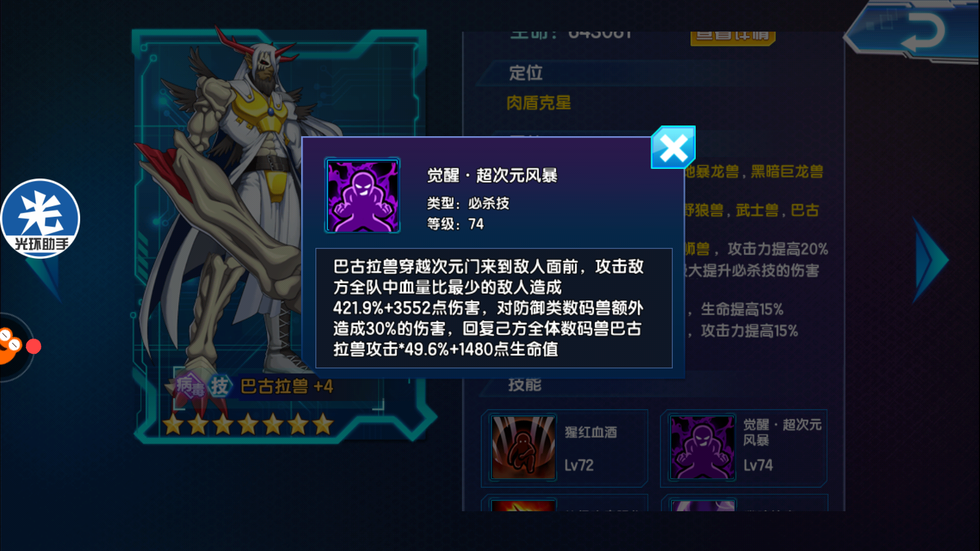Viewport: 980px width, 551px height.
Task: Tap the 肉盾克星 positioning label
Action: (538, 103)
